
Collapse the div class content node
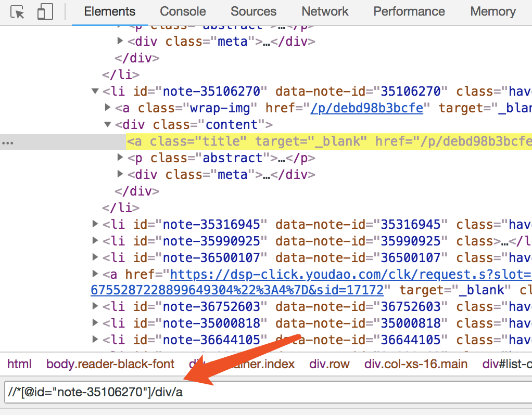(108, 124)
